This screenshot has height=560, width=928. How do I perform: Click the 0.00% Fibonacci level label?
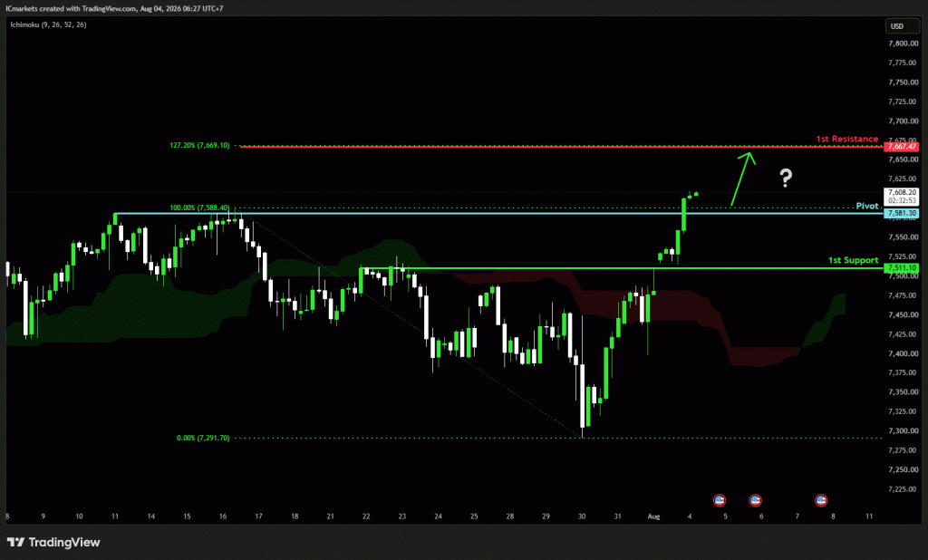pyautogui.click(x=203, y=438)
